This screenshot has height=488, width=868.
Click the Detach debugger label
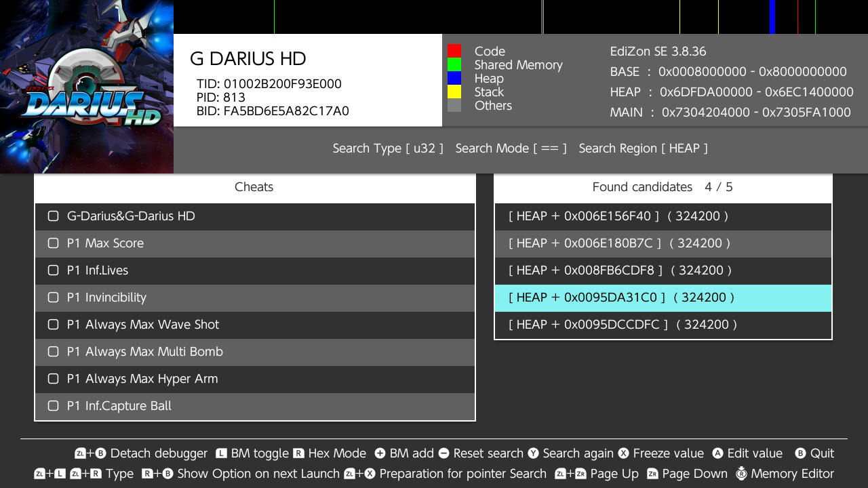(x=159, y=453)
